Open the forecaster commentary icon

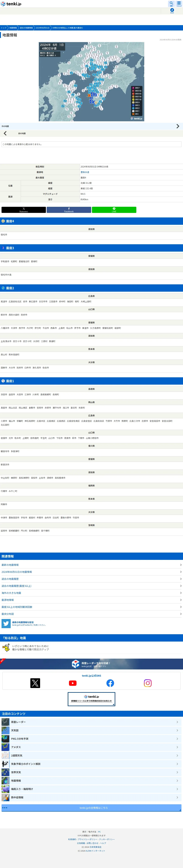tap(5, 764)
